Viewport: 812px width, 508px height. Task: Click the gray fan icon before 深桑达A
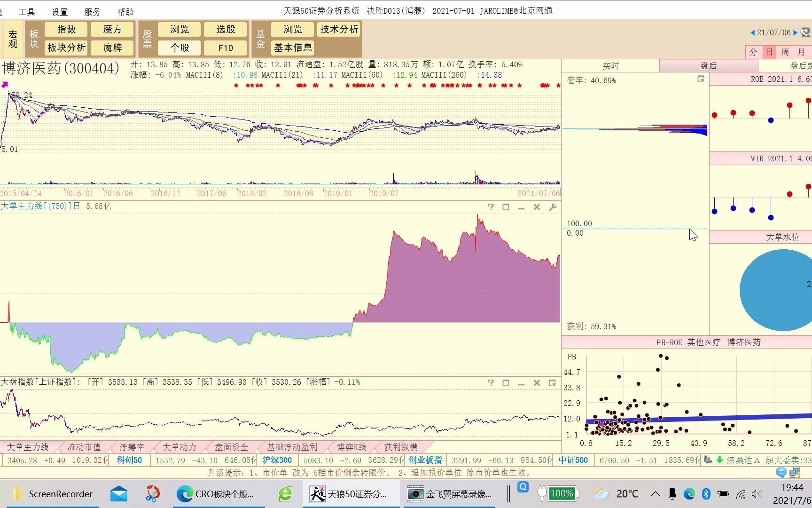coord(708,460)
